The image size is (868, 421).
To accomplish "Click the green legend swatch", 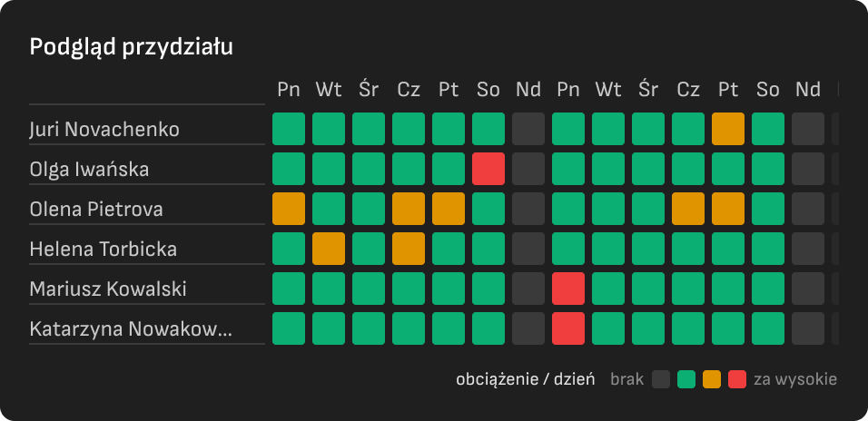I will coord(686,379).
